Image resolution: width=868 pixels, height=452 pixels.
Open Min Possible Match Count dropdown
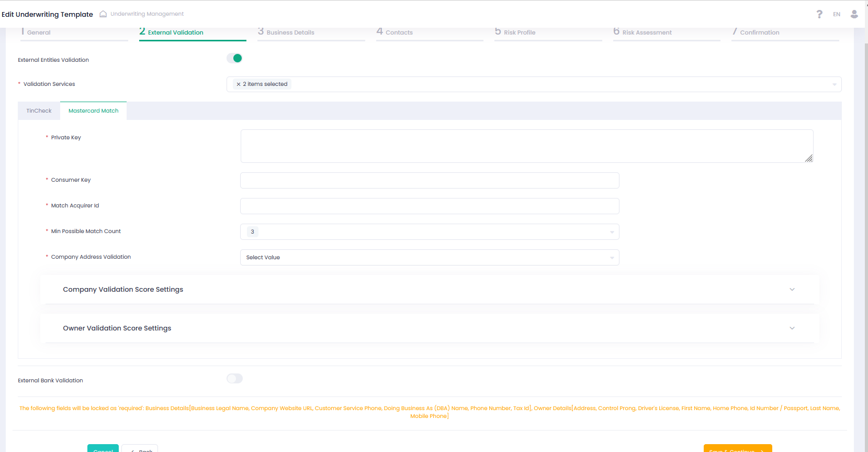pyautogui.click(x=430, y=231)
